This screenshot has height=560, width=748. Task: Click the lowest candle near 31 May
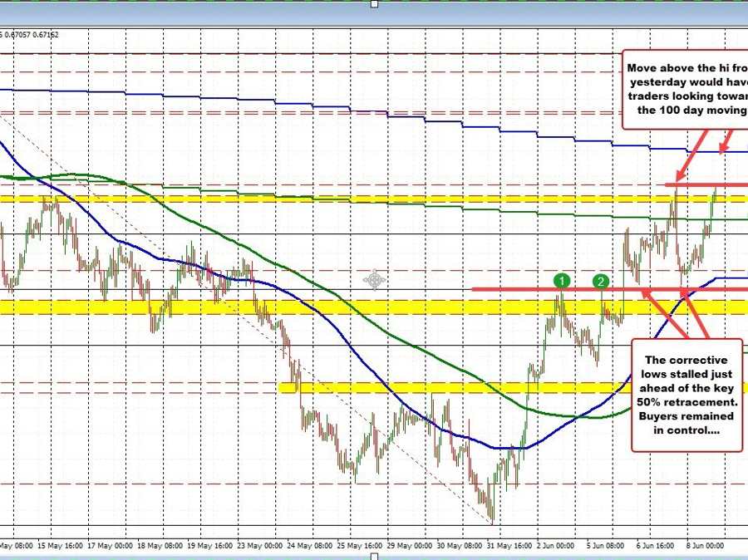492,518
